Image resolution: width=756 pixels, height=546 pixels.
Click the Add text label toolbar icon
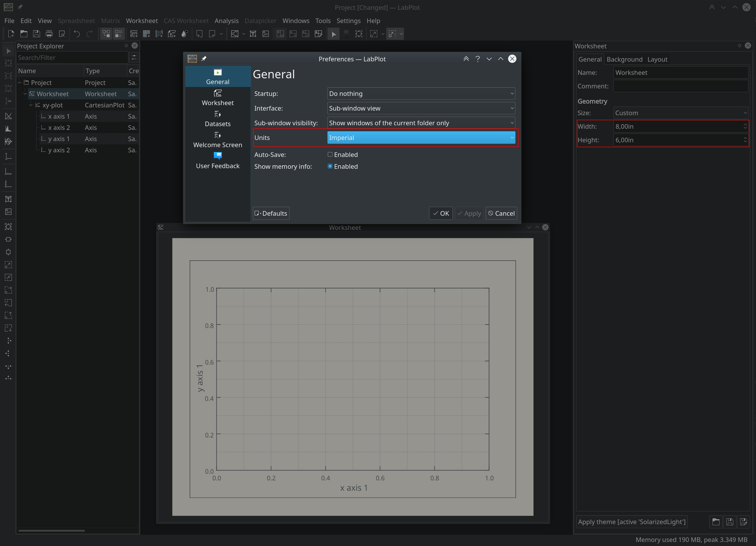(253, 34)
